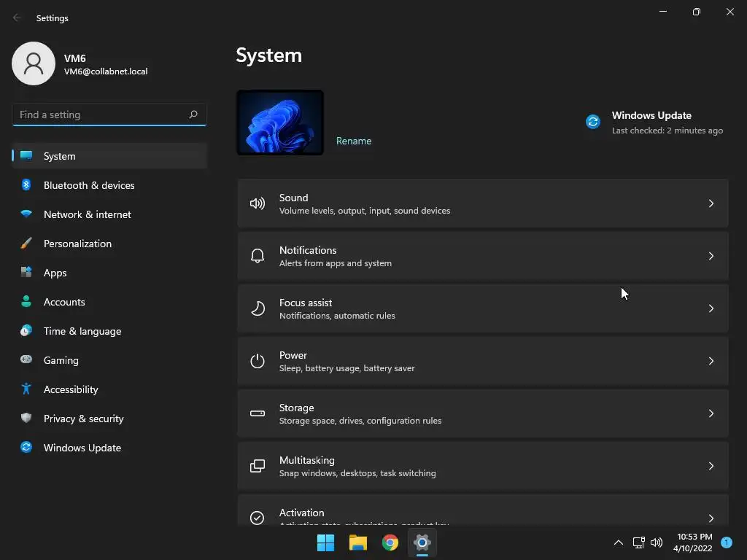Click the Multitasking windows icon
The image size is (747, 560).
pos(258,466)
